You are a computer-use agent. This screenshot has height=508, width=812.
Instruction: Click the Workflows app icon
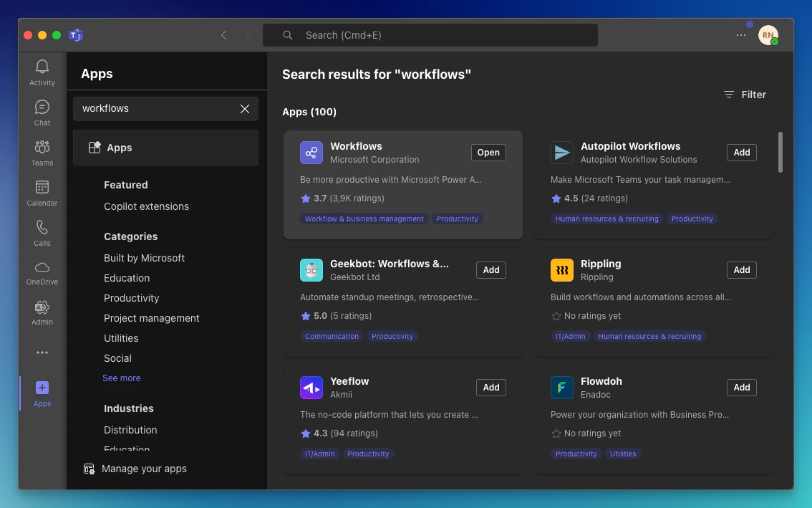[311, 153]
